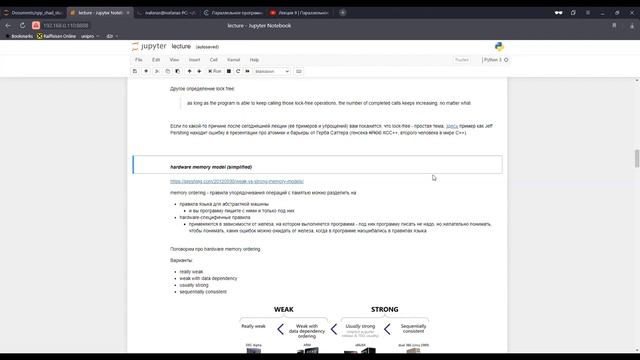Click the Python 3 kernel indicator
Screen dimensions: 640x360
(496, 60)
